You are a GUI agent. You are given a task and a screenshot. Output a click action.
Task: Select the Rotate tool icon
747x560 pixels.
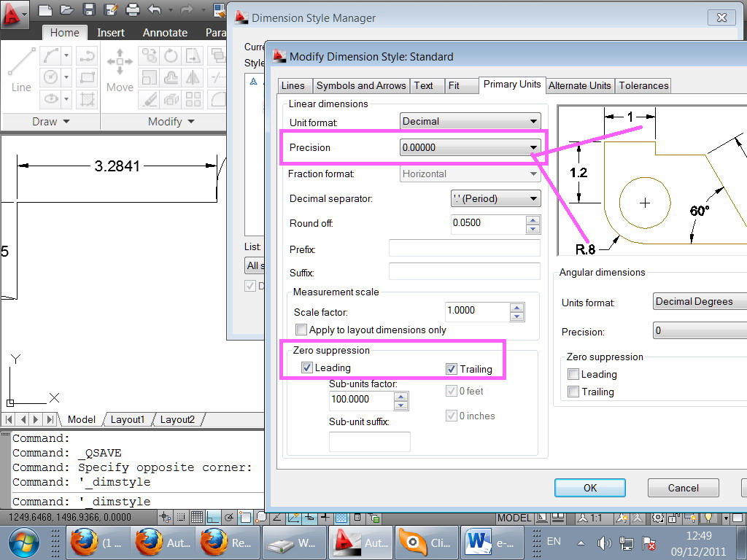click(x=171, y=55)
